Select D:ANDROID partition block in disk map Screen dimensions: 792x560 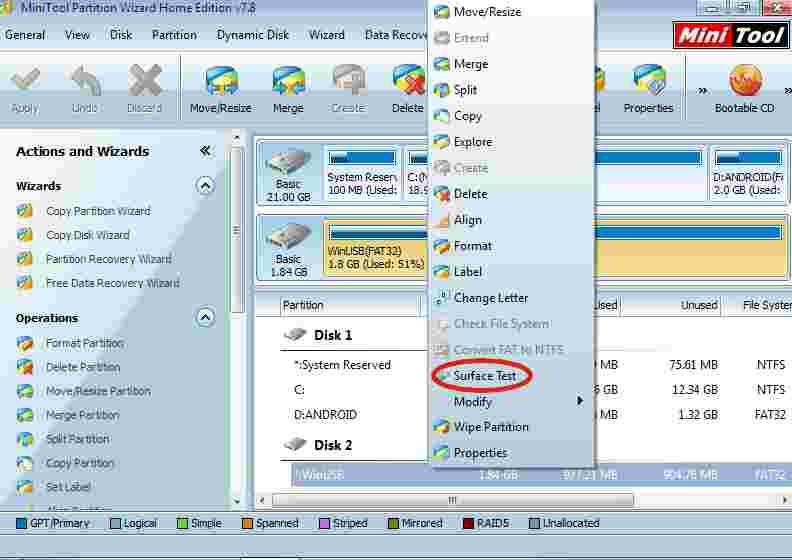click(748, 174)
